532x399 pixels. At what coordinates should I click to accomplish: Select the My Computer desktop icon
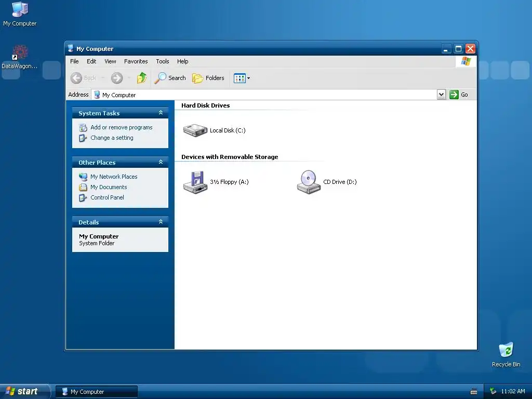(x=20, y=14)
